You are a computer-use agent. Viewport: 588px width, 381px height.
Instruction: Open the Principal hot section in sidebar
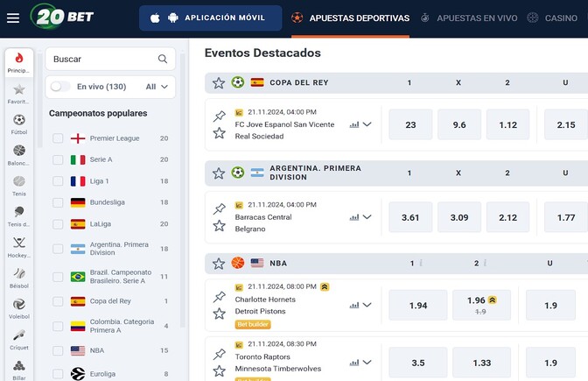(19, 63)
